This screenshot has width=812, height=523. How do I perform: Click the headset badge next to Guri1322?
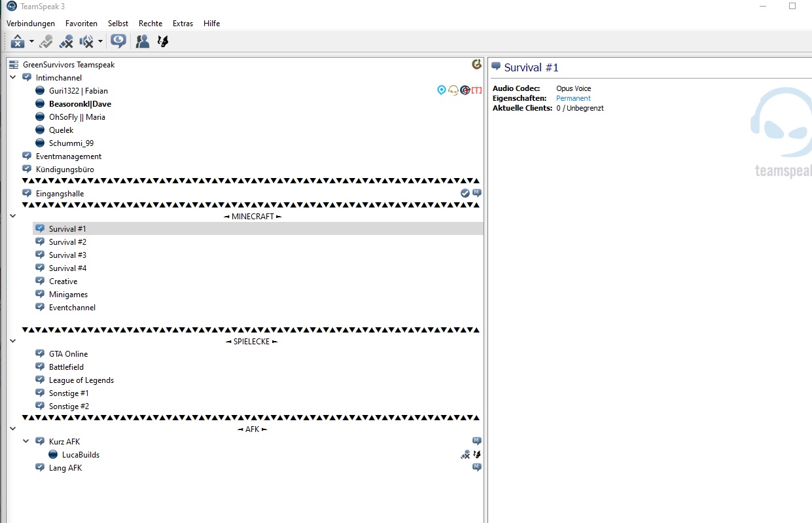(x=453, y=90)
